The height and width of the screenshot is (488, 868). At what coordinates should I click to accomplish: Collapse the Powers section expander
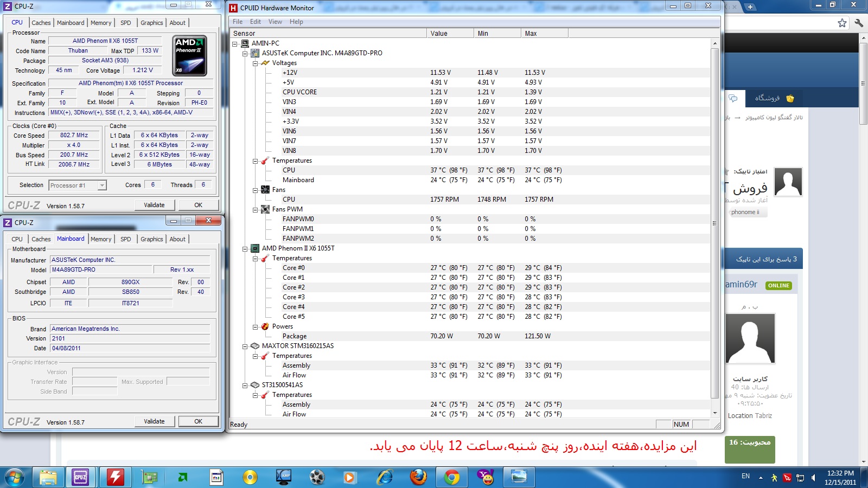pos(256,326)
